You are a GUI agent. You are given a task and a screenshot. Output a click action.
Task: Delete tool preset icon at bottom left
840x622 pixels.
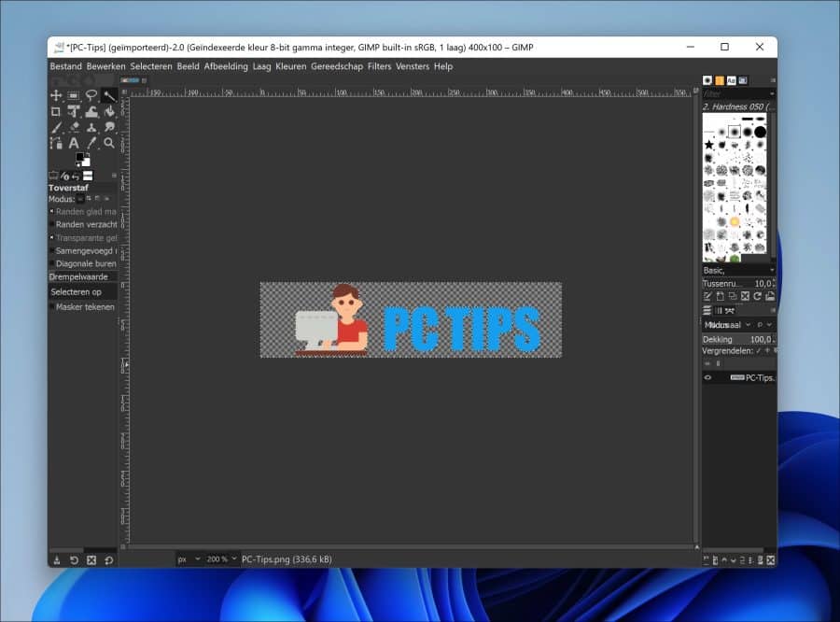[x=91, y=560]
